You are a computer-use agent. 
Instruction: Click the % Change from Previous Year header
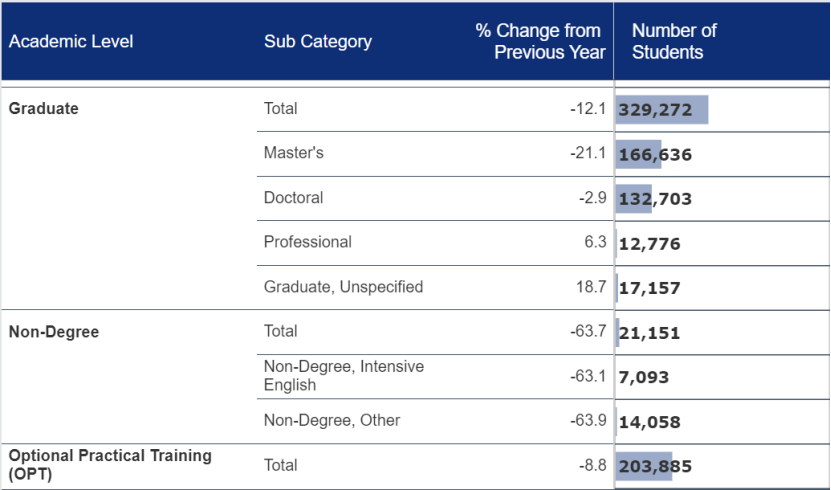(x=540, y=42)
